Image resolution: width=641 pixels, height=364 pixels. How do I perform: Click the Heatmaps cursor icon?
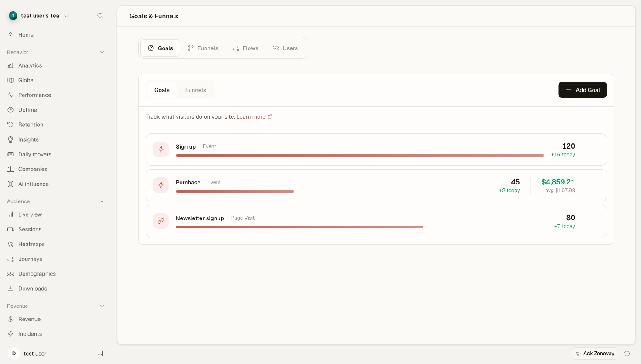point(10,244)
